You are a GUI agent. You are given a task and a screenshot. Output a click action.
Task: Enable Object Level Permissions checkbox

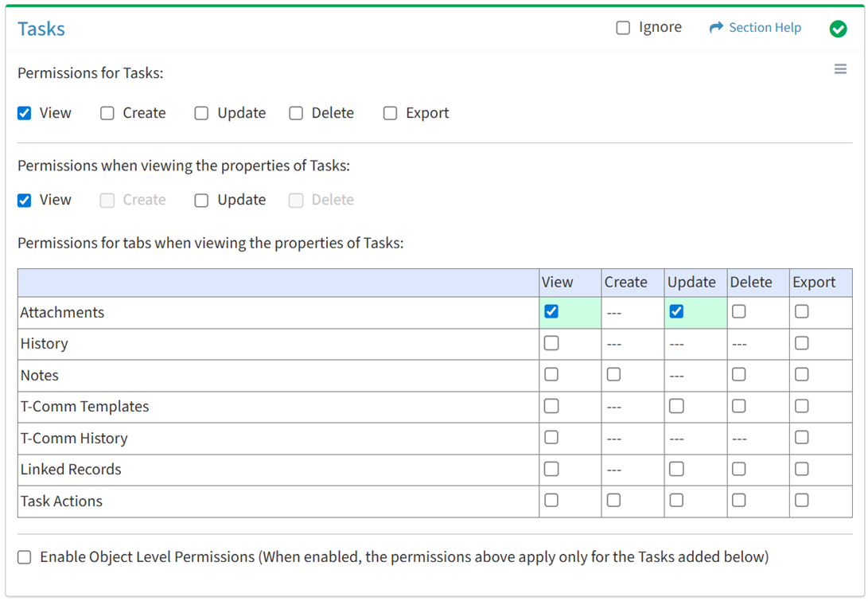point(25,557)
